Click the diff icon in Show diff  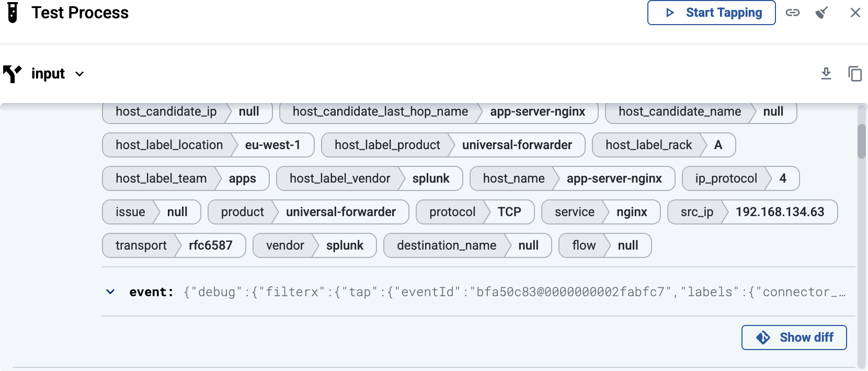point(763,338)
